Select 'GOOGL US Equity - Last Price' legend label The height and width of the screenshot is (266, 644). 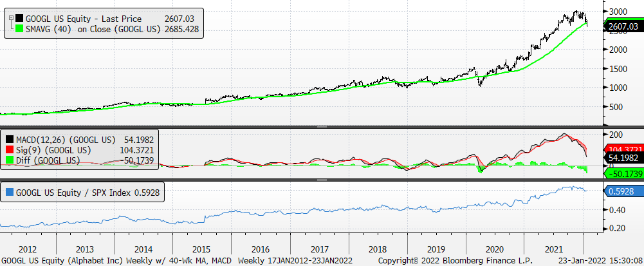pos(84,19)
